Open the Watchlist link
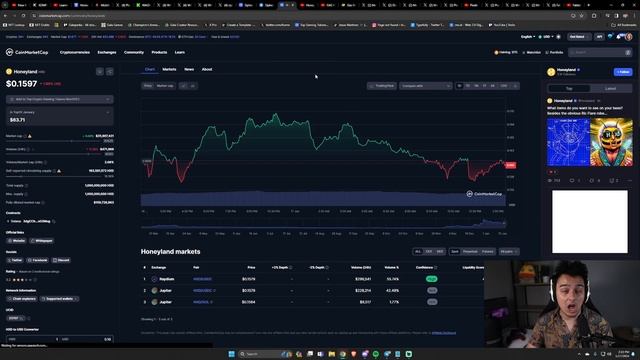The height and width of the screenshot is (360, 640). tap(531, 52)
